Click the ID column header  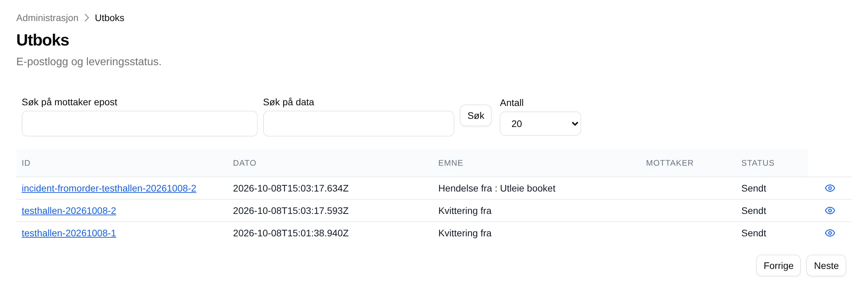(x=26, y=163)
